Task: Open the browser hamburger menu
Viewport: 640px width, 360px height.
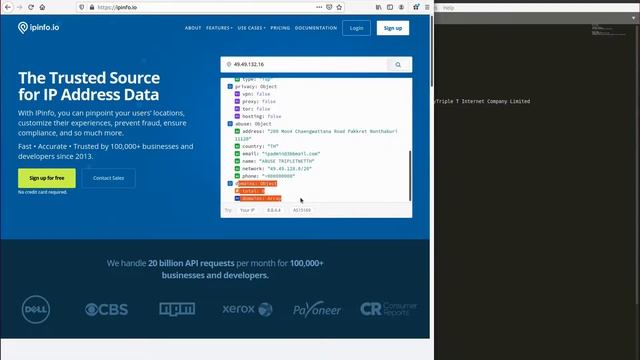Action: 427,7
